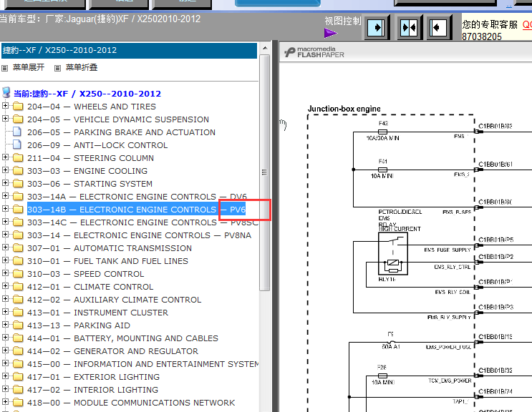
Task: Select 414-02 Generator and Regulator item
Action: tap(112, 351)
